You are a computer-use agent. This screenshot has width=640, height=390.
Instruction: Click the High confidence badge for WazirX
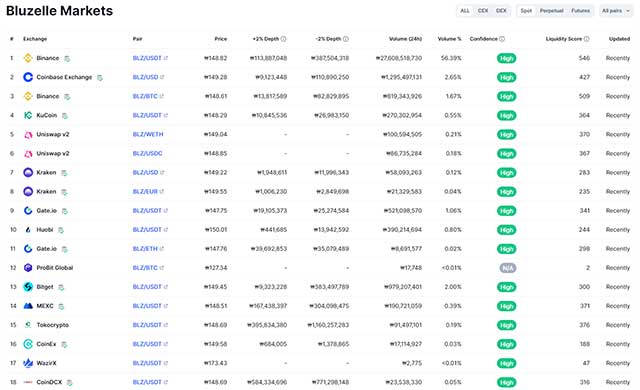click(507, 363)
